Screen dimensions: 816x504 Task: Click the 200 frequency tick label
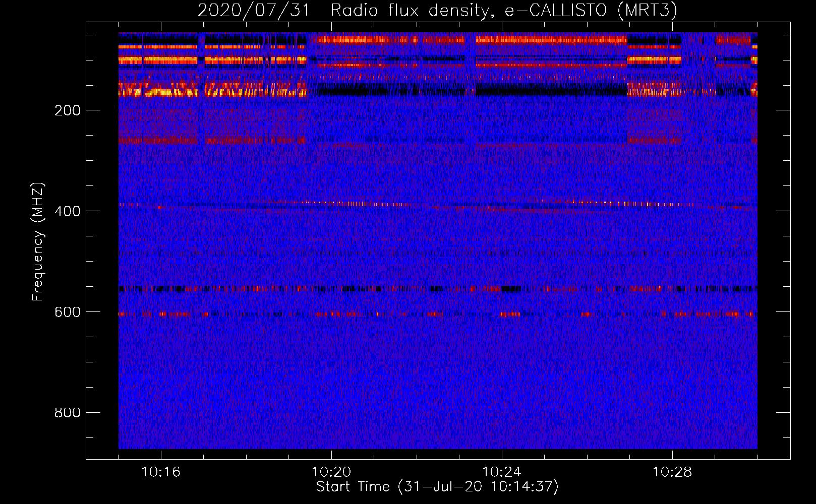point(68,110)
